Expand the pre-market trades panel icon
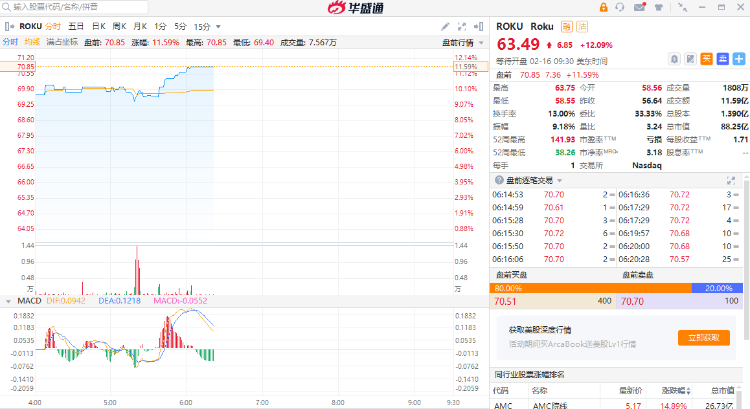The width and height of the screenshot is (750, 409). [731, 180]
